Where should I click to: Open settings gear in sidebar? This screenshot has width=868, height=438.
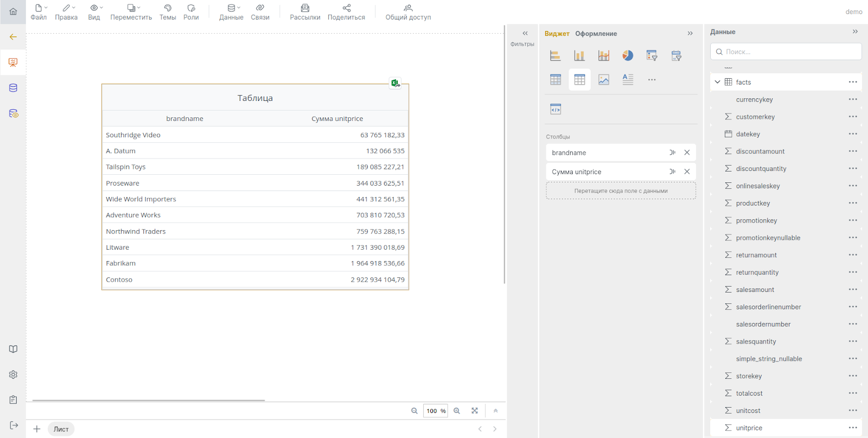click(x=13, y=374)
